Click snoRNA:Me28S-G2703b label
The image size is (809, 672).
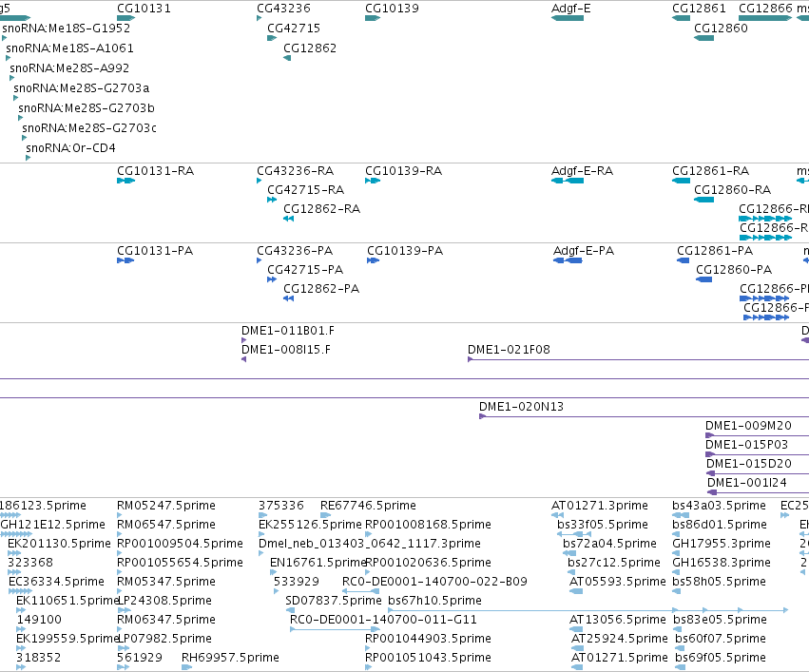tap(87, 107)
